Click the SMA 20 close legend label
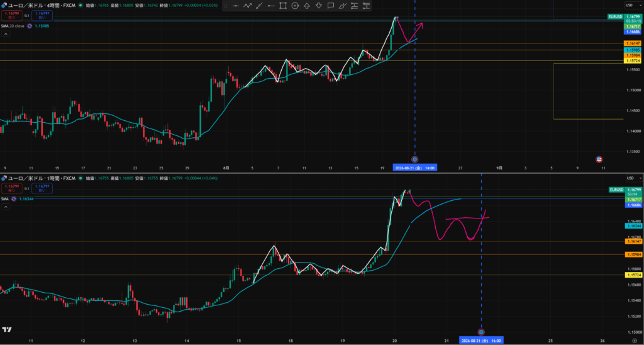 [x=13, y=26]
